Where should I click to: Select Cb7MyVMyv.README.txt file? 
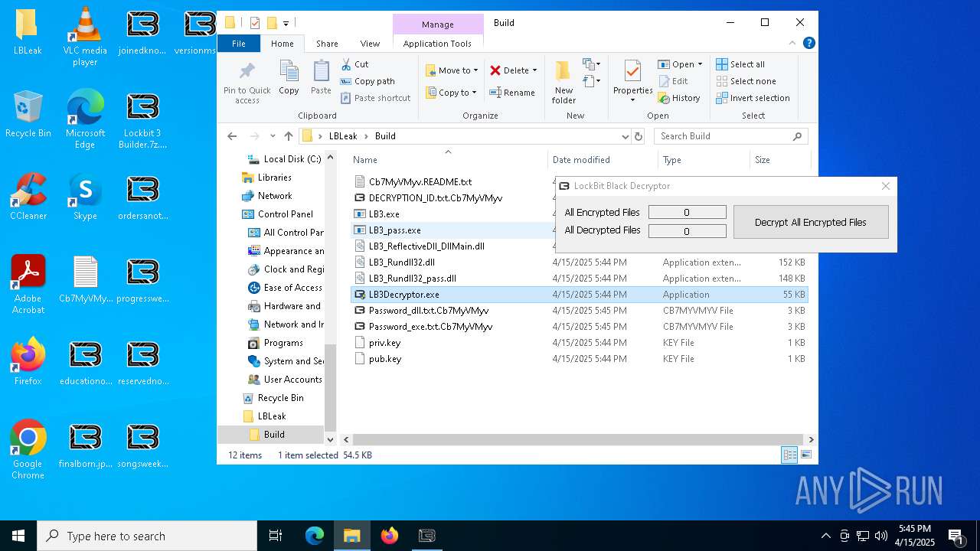(x=420, y=182)
